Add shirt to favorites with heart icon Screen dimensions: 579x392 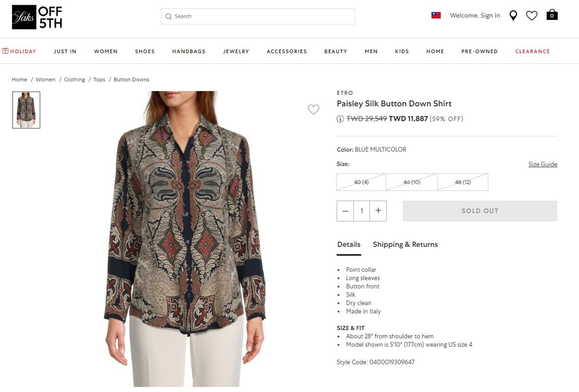313,109
